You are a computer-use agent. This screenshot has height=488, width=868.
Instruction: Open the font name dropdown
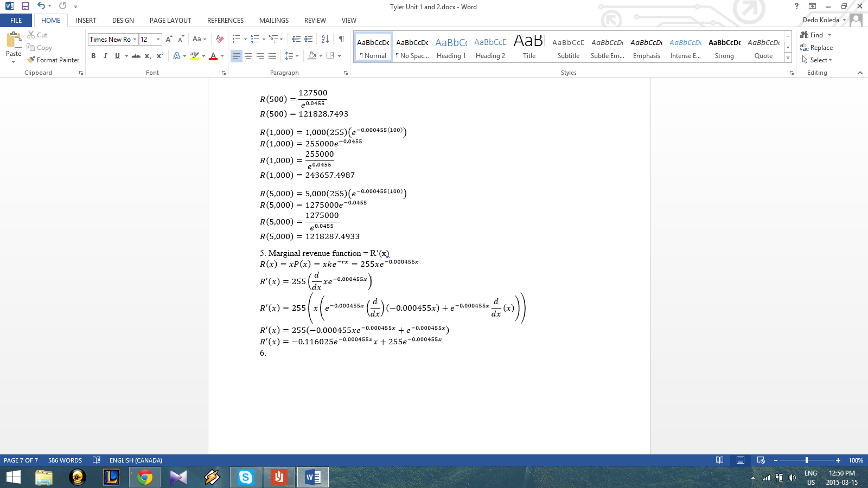point(135,39)
